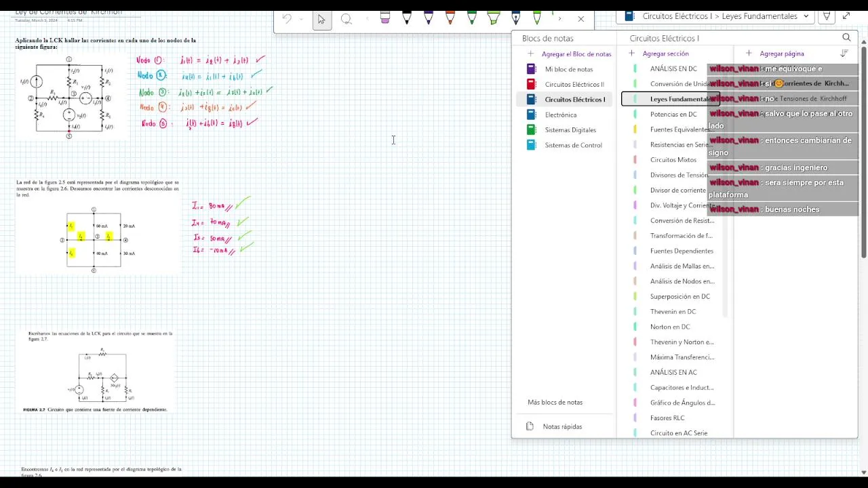Select the dark blue fountain pen

click(516, 18)
